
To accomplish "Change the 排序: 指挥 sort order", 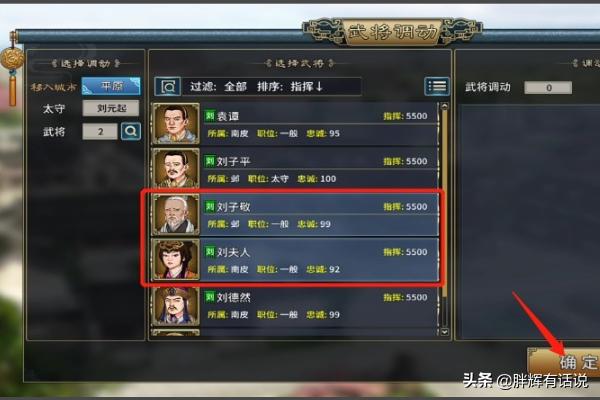I will coord(290,87).
